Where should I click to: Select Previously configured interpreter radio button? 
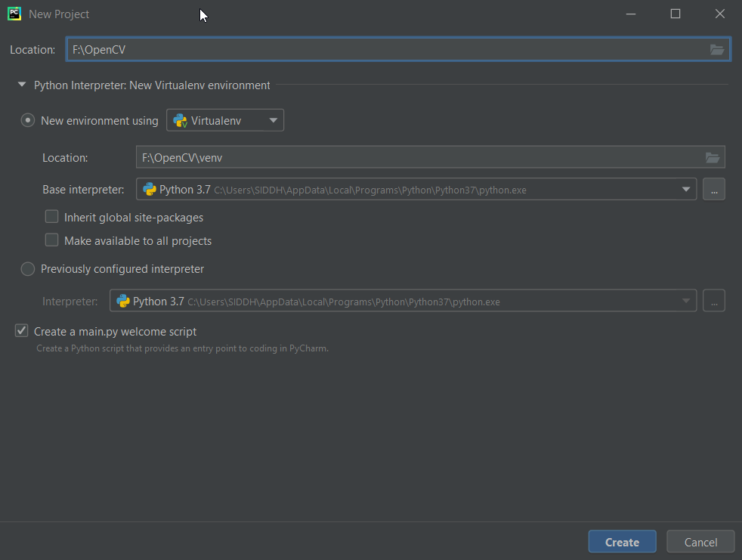pyautogui.click(x=28, y=269)
